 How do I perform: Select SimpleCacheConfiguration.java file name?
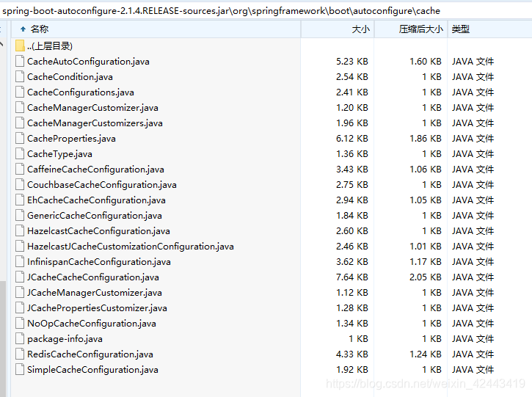[92, 370]
